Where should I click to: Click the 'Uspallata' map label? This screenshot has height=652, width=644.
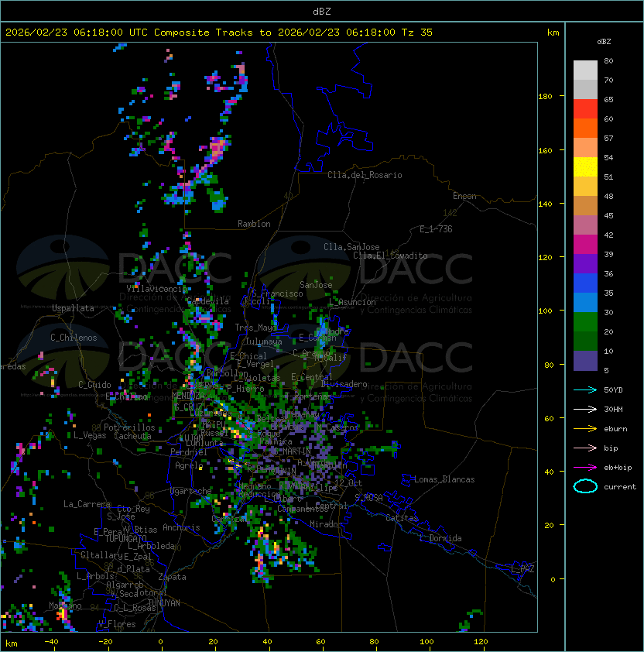click(x=74, y=308)
